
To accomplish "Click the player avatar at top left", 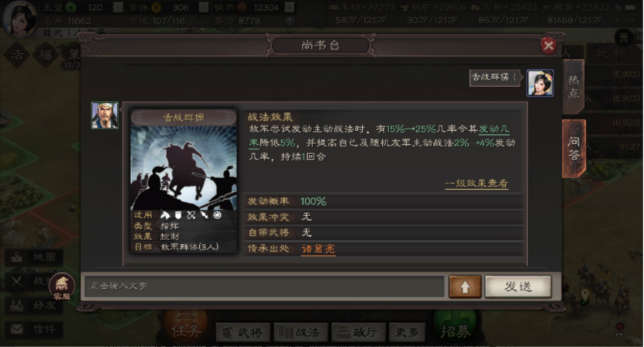I will point(19,19).
